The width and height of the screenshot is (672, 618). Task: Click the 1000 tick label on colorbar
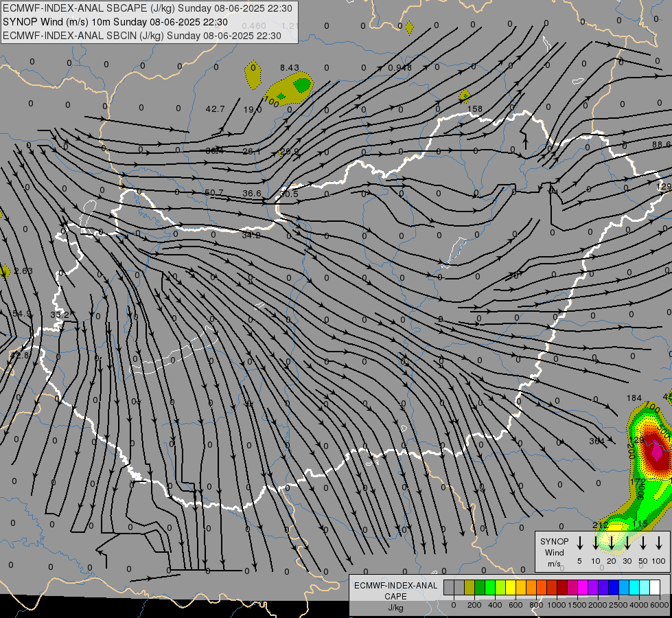(x=557, y=605)
